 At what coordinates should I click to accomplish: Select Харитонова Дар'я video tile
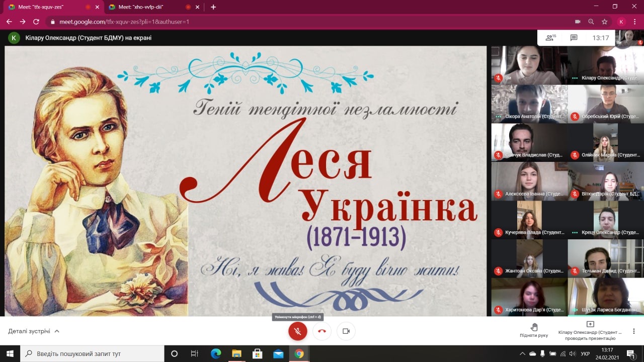click(x=529, y=297)
